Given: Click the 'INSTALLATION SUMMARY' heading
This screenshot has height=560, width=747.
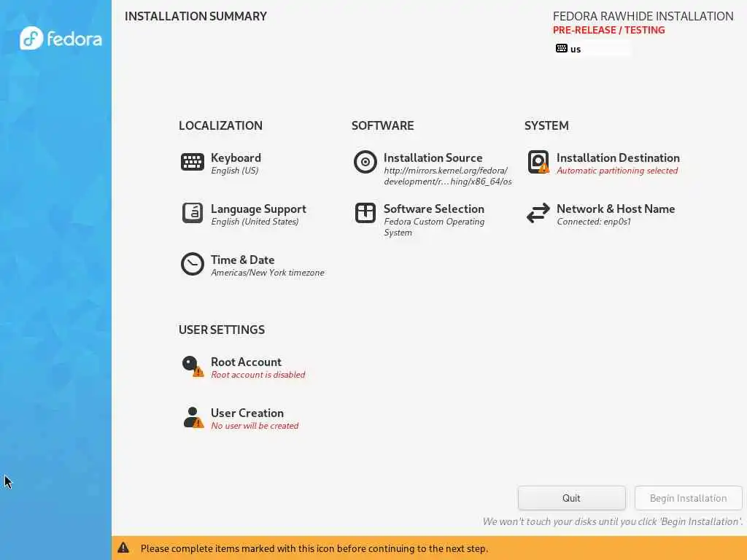Looking at the screenshot, I should click(196, 16).
